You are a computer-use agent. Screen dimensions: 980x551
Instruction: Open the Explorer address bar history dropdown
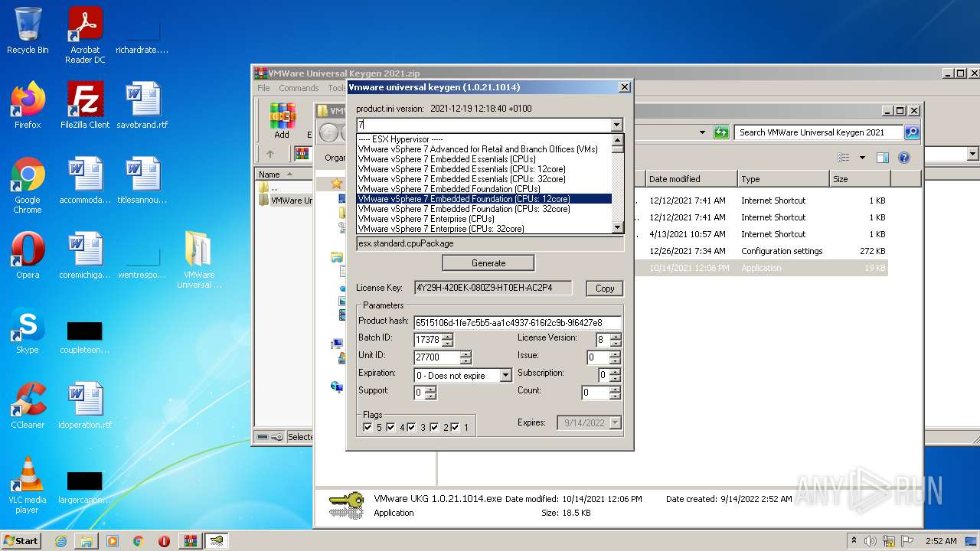(702, 132)
